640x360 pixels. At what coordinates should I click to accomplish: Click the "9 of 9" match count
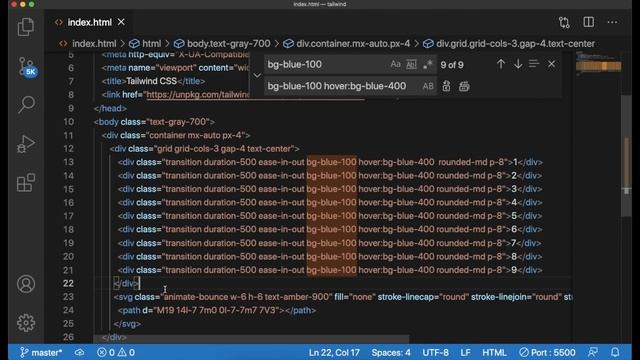tap(452, 65)
